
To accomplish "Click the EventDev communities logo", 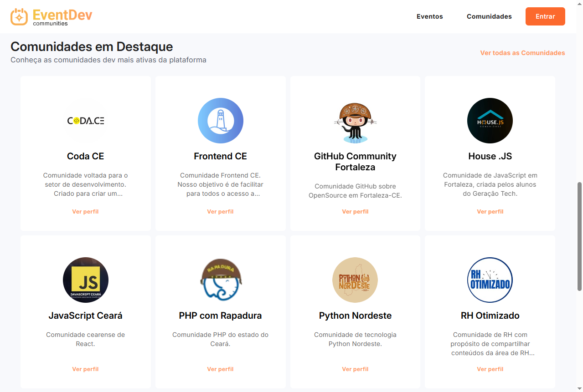I will [51, 17].
